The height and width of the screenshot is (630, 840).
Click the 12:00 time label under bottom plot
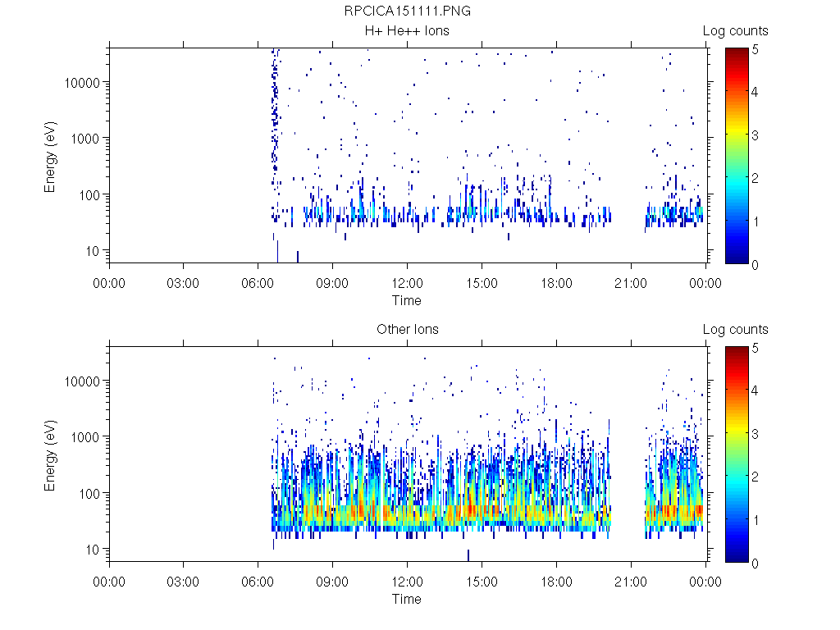tap(407, 582)
